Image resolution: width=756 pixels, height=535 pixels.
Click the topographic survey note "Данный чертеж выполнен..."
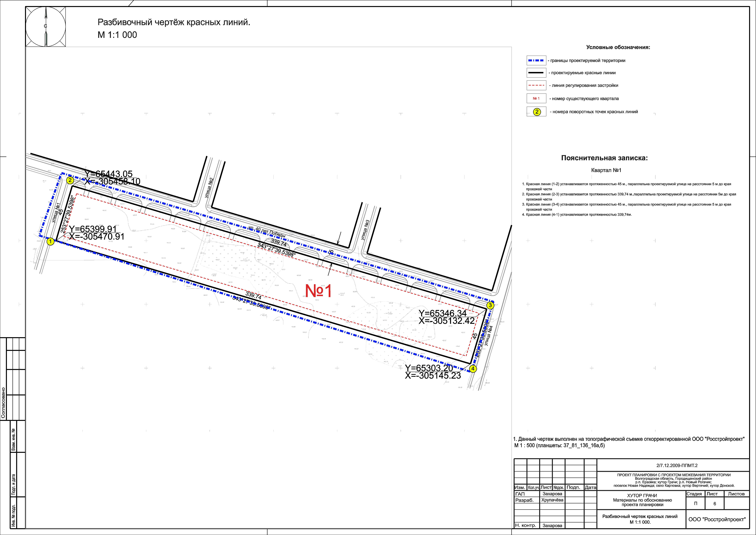coord(629,442)
